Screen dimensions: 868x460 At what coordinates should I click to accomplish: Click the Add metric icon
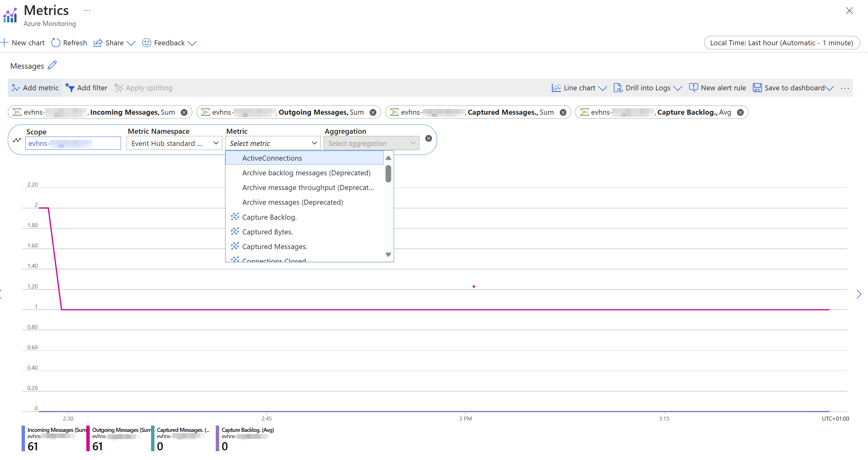[16, 87]
